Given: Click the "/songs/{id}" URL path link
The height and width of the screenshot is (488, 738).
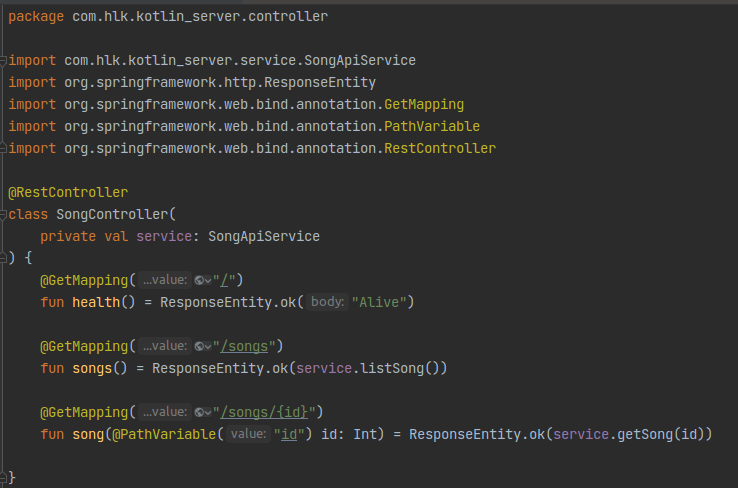Looking at the screenshot, I should tap(268, 412).
